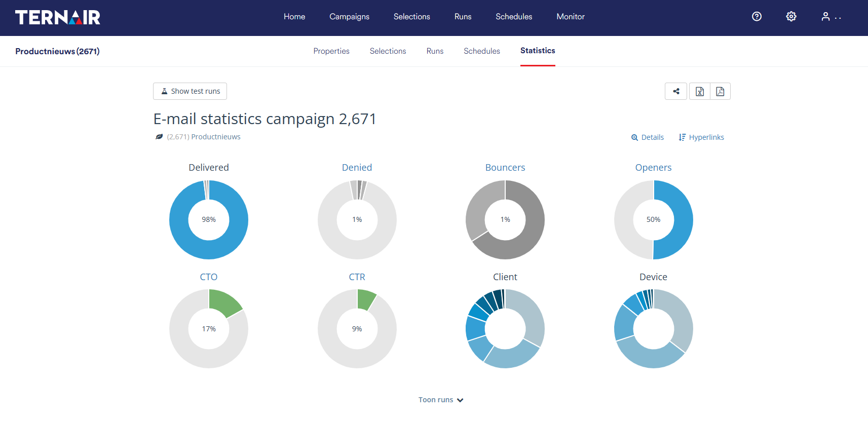Open Selections in the top navigation bar

click(412, 17)
